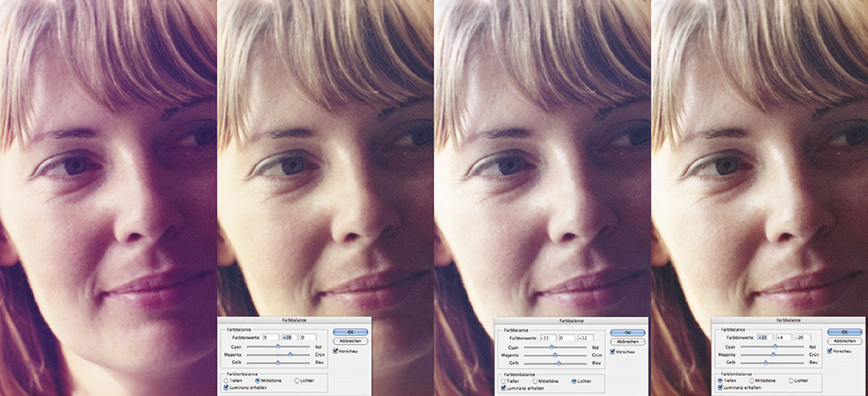
Task: Click Abbrechen in the dialog with Tiefen selected
Action: click(x=845, y=341)
